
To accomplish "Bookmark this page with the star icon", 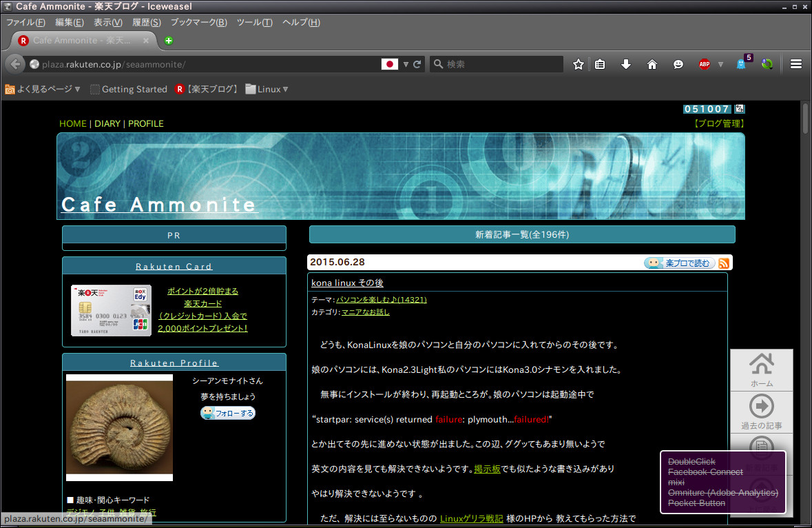I will pos(579,64).
